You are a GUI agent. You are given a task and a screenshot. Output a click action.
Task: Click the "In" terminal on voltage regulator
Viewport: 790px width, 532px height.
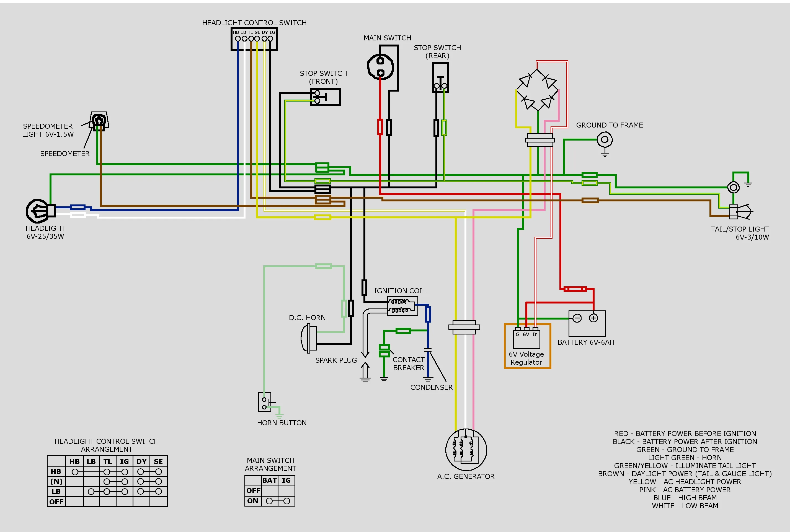tap(535, 334)
